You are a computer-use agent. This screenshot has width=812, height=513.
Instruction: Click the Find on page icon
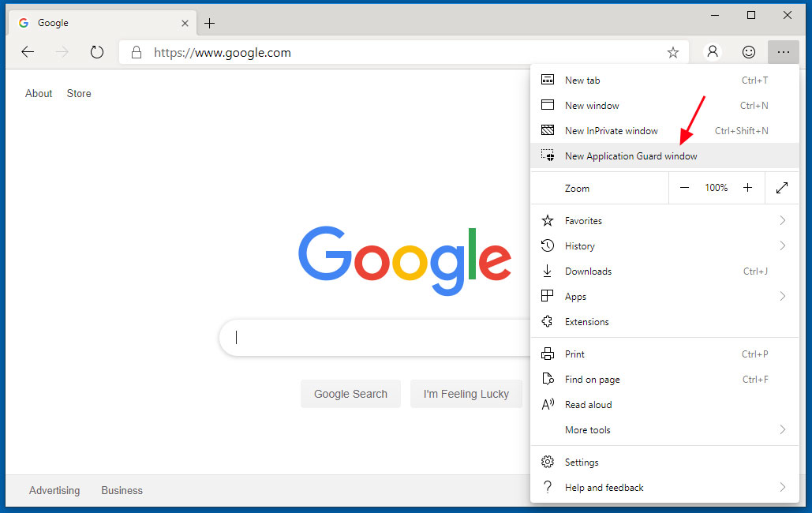coord(548,379)
